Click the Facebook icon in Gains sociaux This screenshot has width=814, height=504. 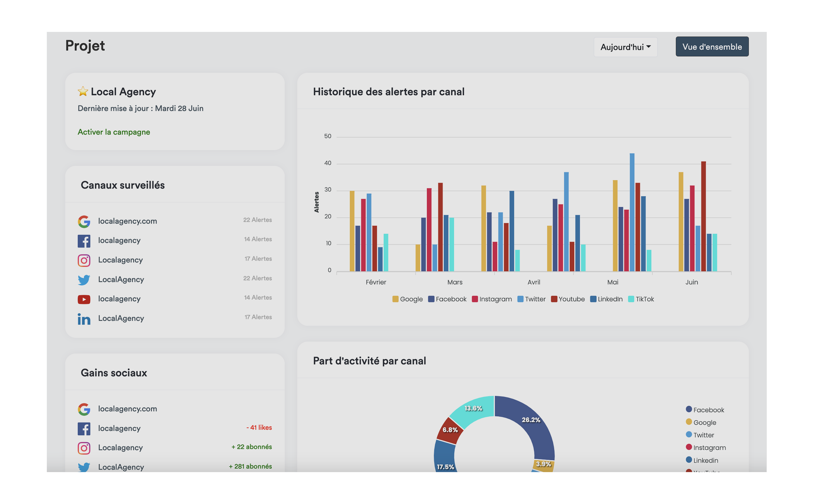[x=84, y=428]
